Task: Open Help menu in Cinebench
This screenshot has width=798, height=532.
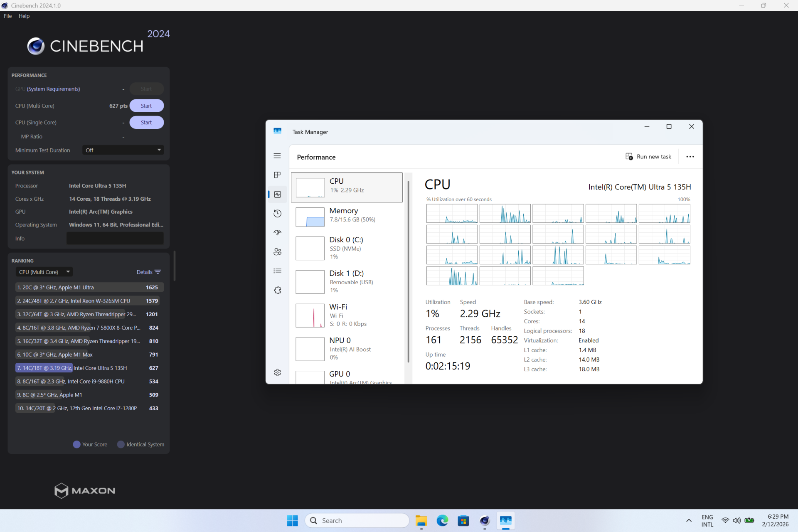Action: tap(24, 16)
